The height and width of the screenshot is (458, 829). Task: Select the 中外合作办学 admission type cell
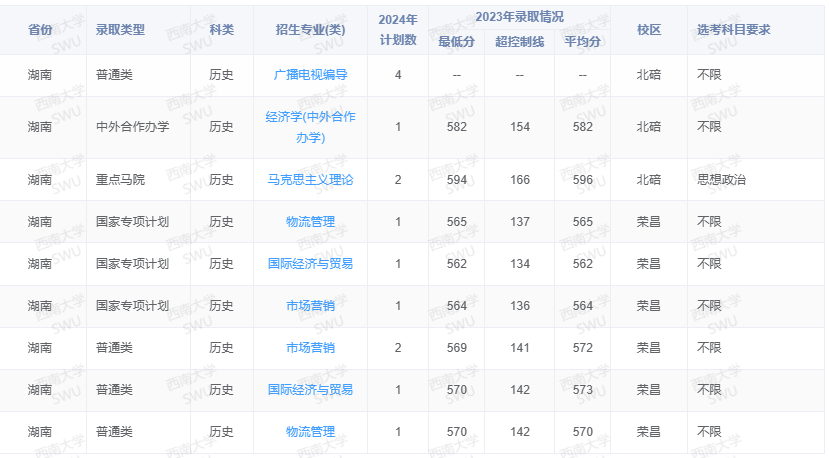(x=132, y=127)
